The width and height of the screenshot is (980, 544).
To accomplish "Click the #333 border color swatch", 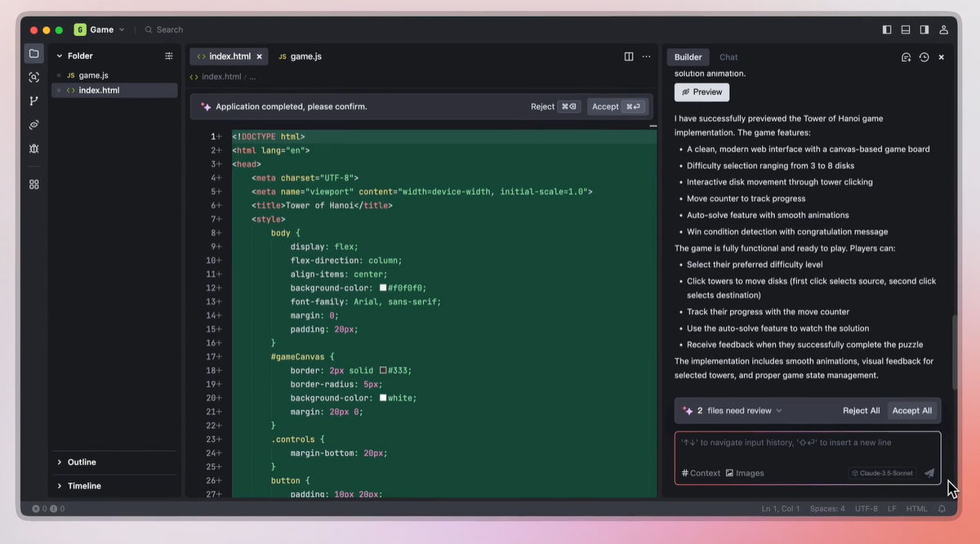I will 383,370.
